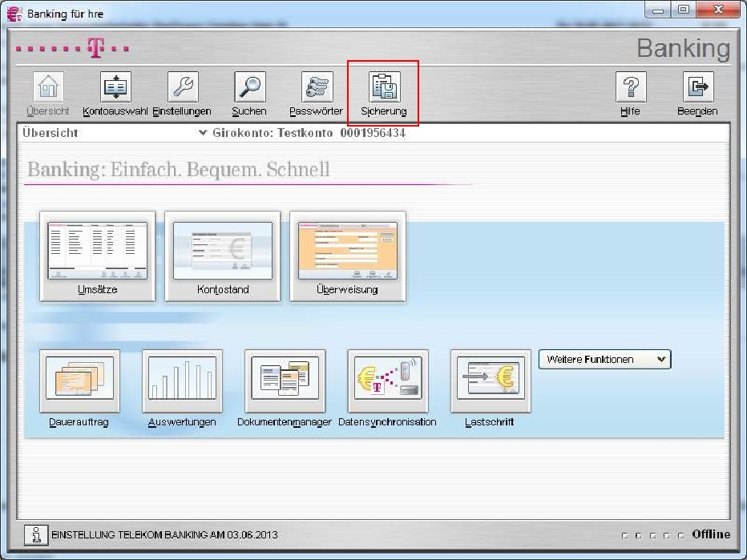Start Datensynchronisation tile

pos(387,380)
